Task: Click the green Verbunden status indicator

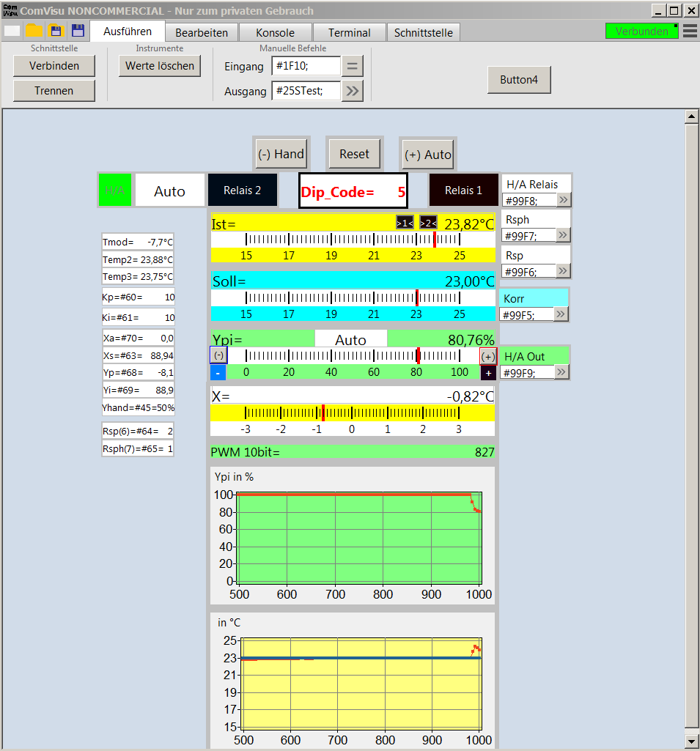Action: coord(641,31)
